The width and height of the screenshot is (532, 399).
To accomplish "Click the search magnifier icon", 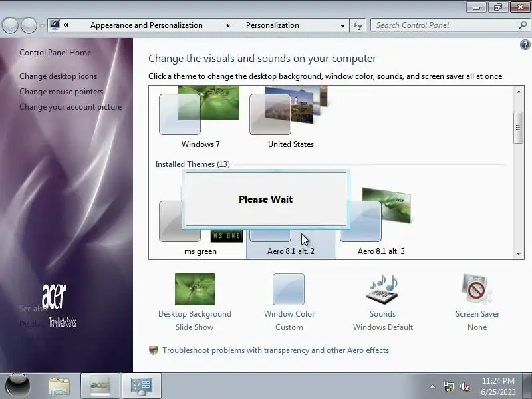I will 523,25.
